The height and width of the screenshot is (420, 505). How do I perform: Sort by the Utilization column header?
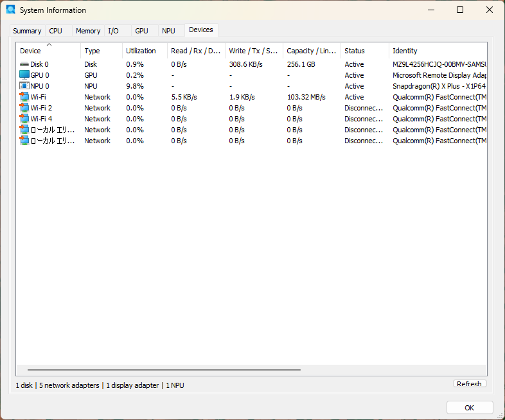click(145, 51)
